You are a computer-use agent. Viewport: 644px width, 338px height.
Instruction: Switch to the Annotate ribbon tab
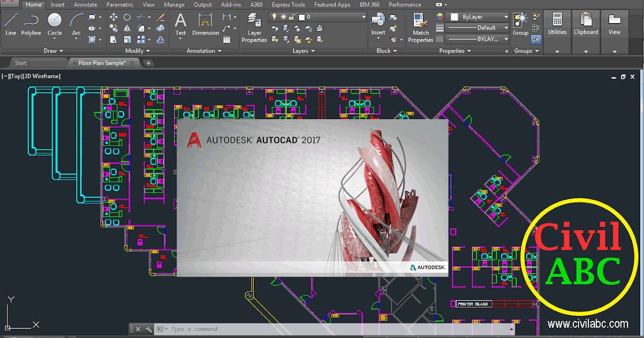click(x=85, y=5)
